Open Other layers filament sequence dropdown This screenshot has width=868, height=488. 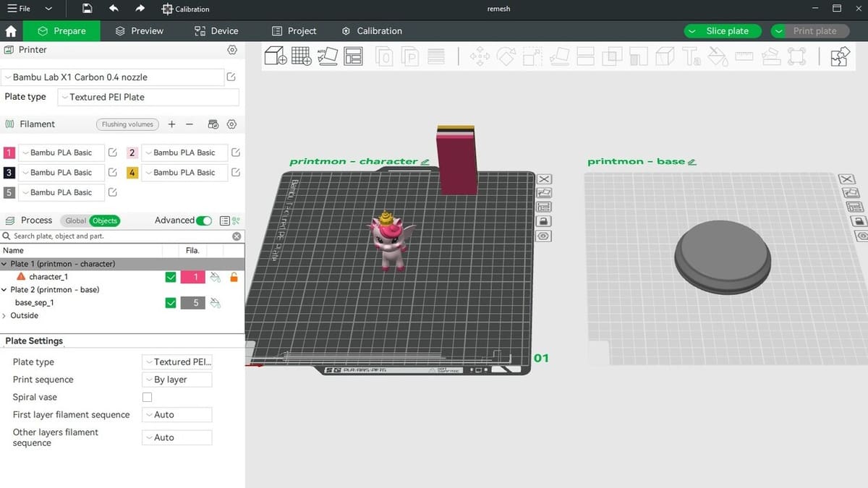point(176,437)
